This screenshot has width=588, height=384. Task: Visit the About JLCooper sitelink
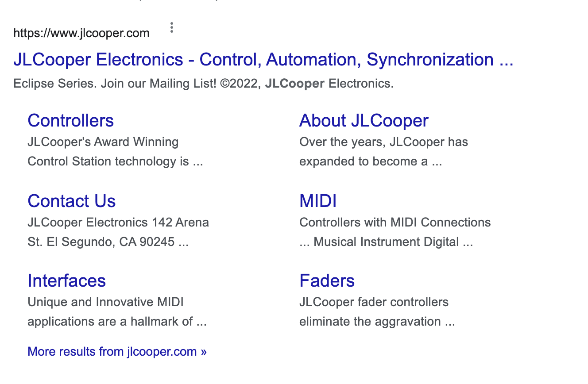[364, 121]
